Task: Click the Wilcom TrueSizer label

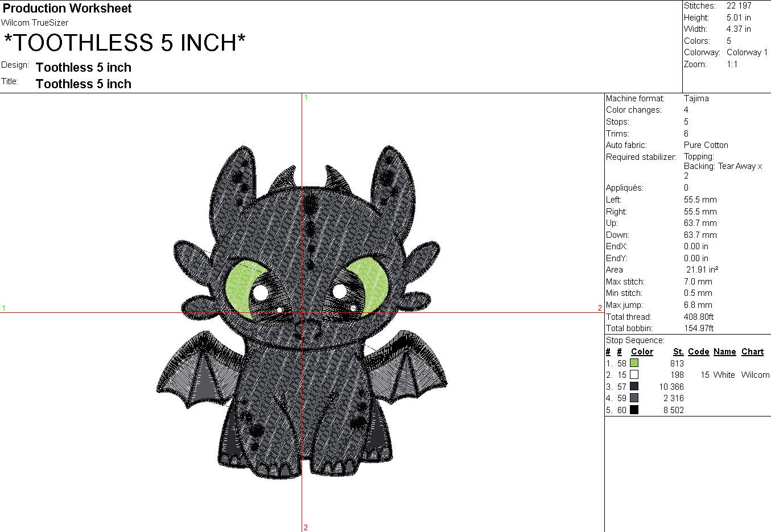Action: [35, 23]
